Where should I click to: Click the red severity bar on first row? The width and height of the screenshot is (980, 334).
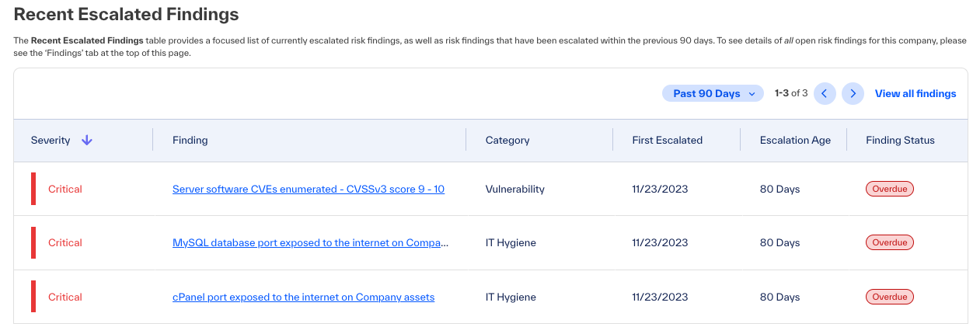[33, 189]
